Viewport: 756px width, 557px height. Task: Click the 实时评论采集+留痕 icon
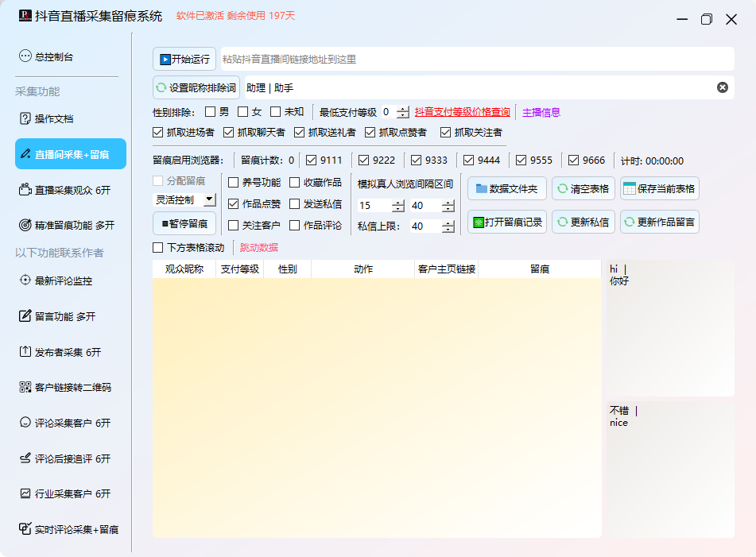[25, 529]
